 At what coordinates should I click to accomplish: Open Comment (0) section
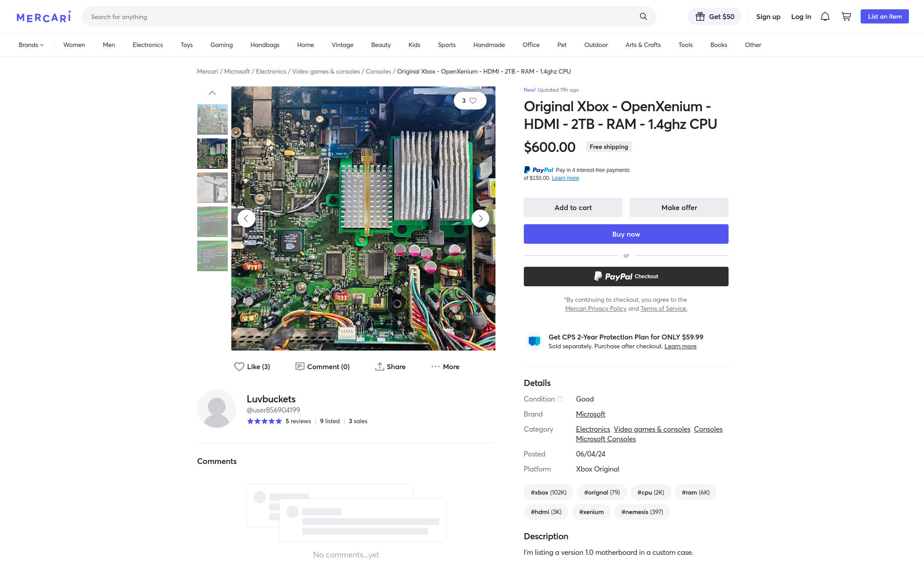click(323, 366)
